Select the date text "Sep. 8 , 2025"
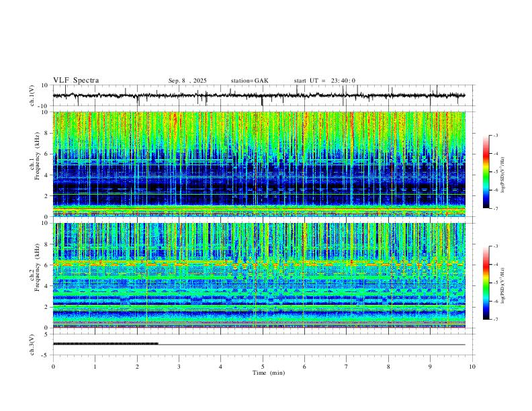This screenshot has width=532, height=411. 187,81
